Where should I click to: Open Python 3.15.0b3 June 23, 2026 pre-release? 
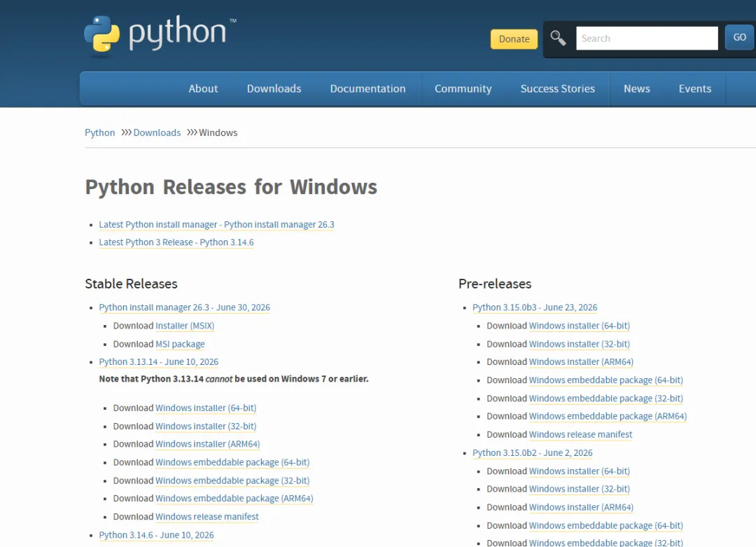click(535, 307)
